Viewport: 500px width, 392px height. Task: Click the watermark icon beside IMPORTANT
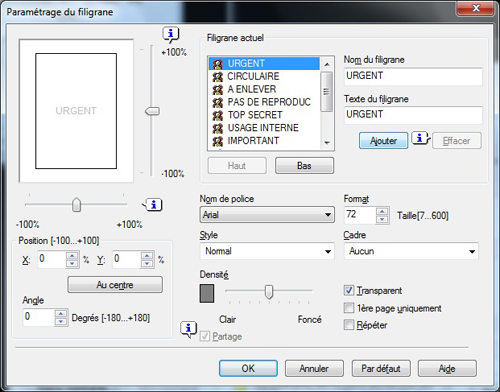pos(218,141)
